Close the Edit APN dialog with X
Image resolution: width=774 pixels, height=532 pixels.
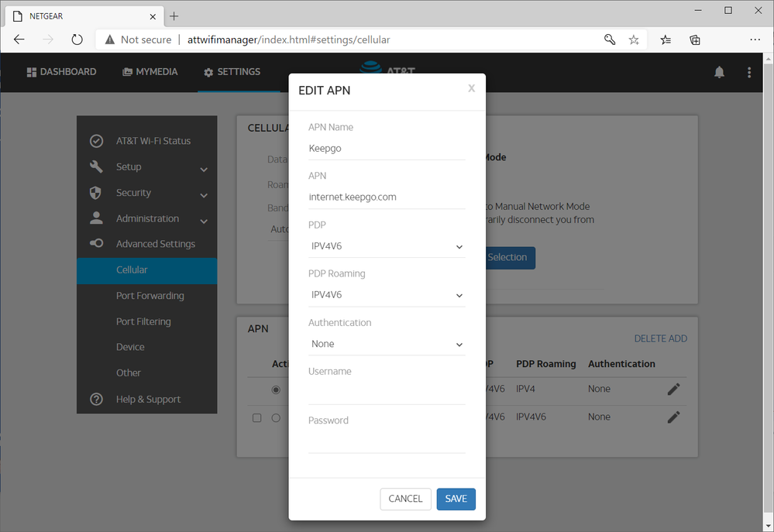pos(471,88)
